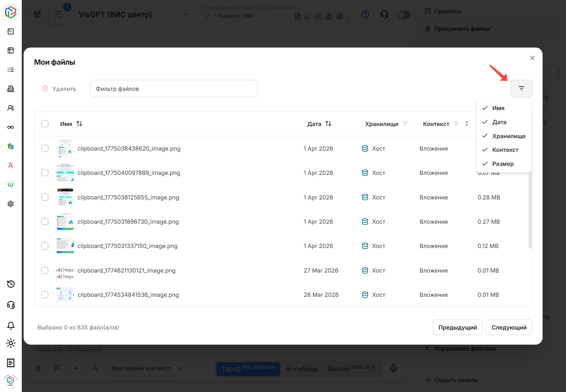Uncheck Дата in the column menu
The image size is (566, 392).
click(499, 122)
